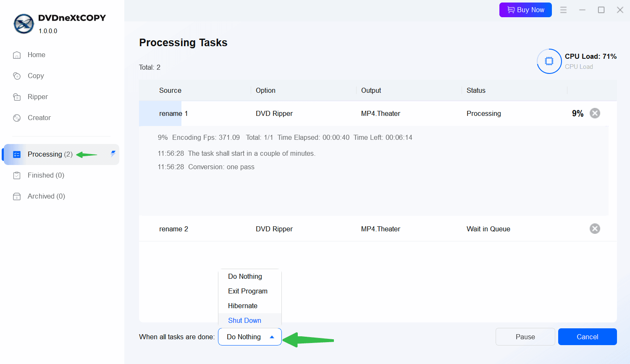Click the Buy Now button
This screenshot has width=630, height=364.
(525, 10)
